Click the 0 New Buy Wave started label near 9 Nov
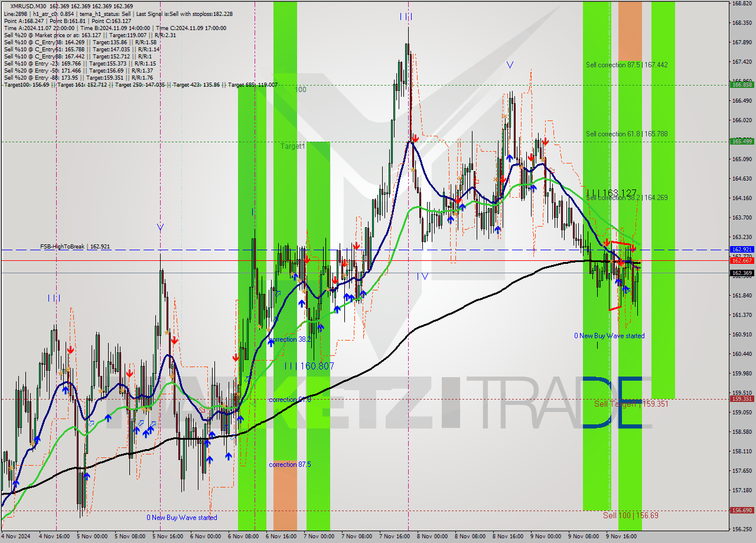Viewport: 756px width, 543px height. coord(609,336)
